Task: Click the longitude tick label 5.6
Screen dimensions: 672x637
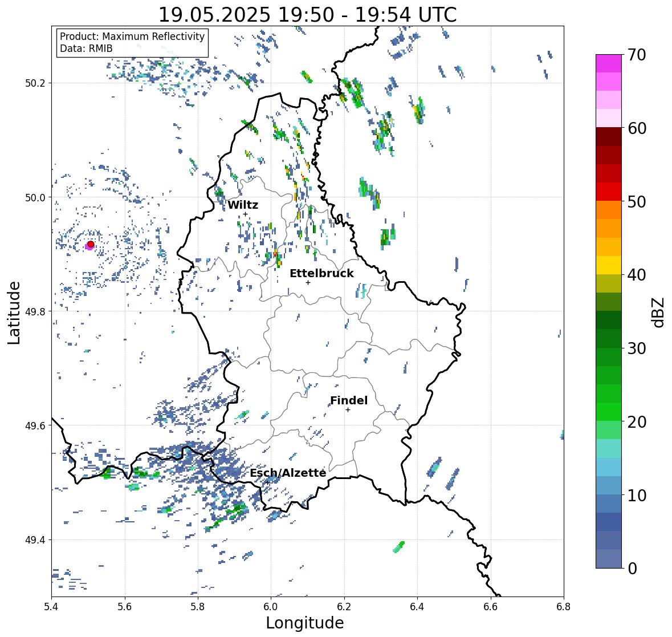Action: [125, 607]
